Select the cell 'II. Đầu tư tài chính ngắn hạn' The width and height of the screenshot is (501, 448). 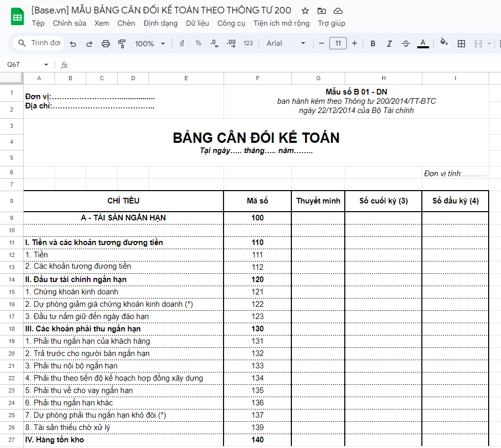click(123, 279)
